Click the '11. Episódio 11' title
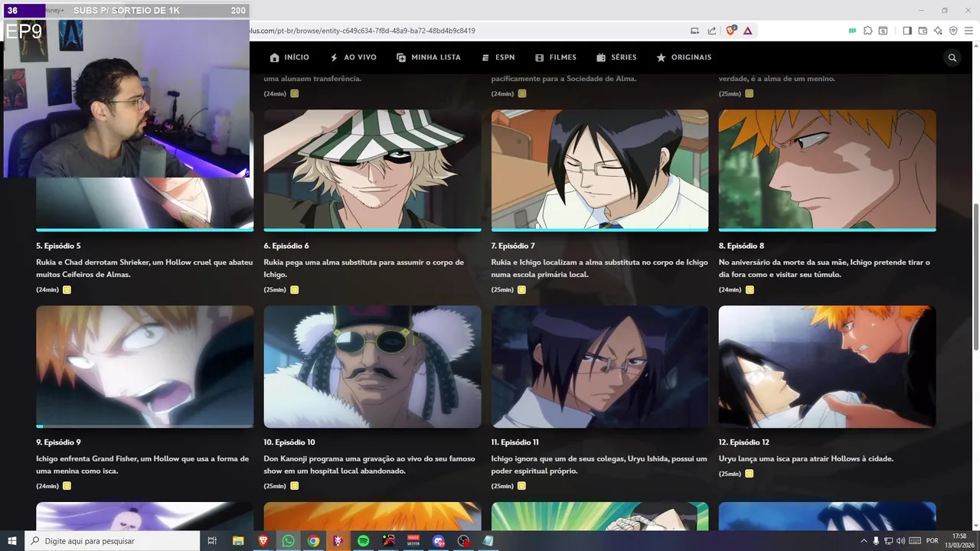The width and height of the screenshot is (980, 551). coord(515,442)
